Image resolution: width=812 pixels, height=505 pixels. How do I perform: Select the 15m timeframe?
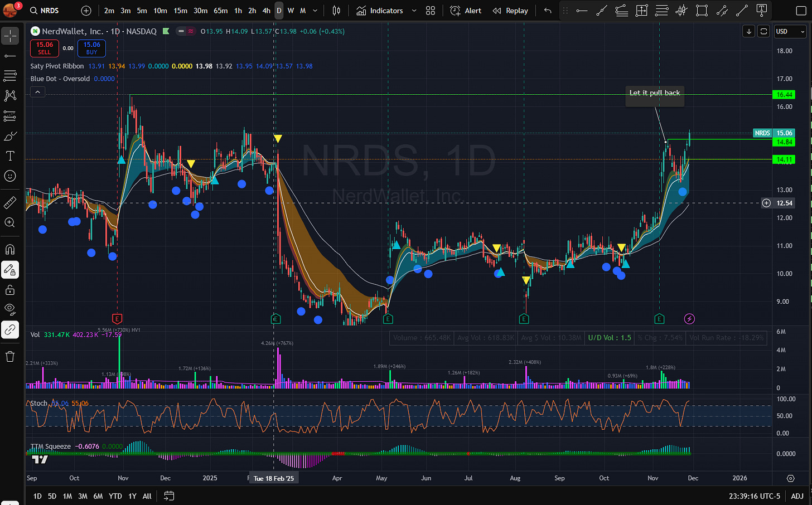coord(180,11)
